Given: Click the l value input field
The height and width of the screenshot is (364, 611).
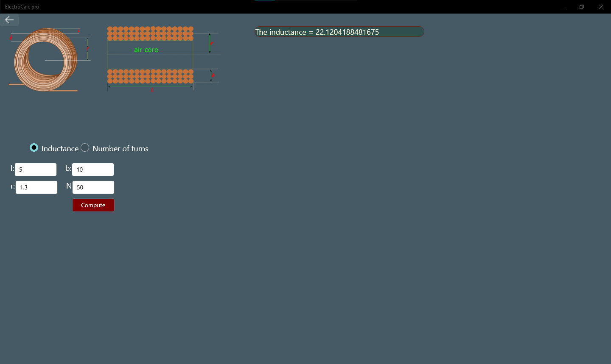Looking at the screenshot, I should (x=36, y=169).
